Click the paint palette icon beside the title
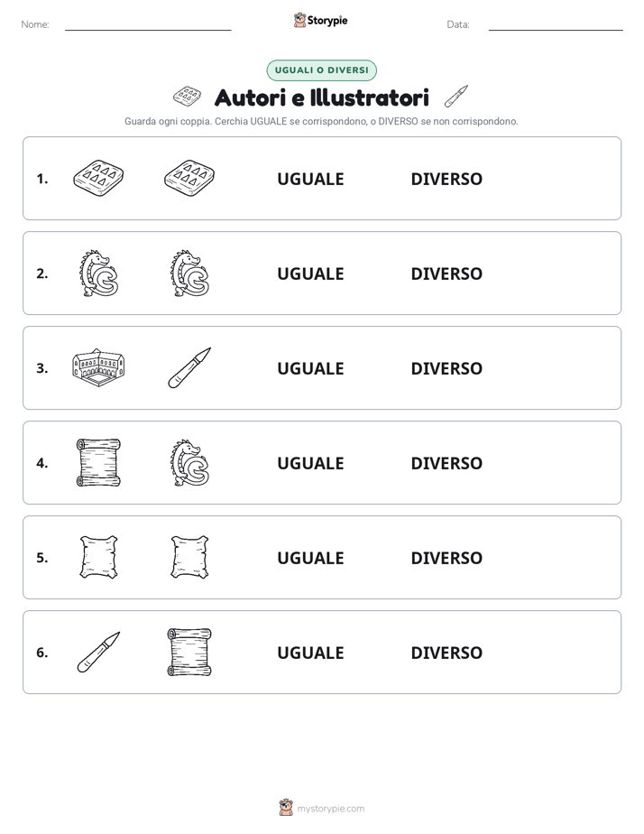This screenshot has width=644, height=834. (x=187, y=97)
